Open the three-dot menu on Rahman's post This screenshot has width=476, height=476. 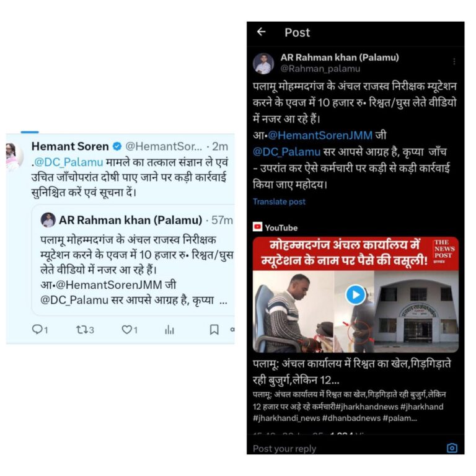[454, 61]
